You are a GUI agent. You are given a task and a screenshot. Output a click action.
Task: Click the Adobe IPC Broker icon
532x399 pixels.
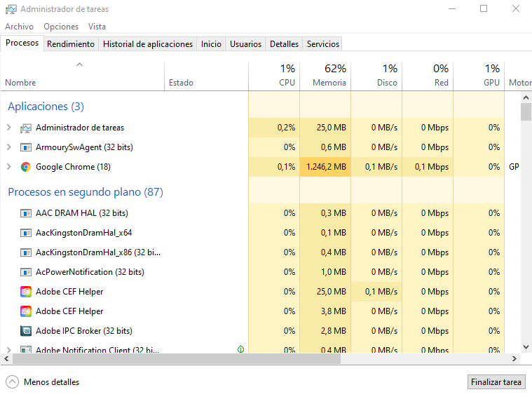[x=26, y=331]
